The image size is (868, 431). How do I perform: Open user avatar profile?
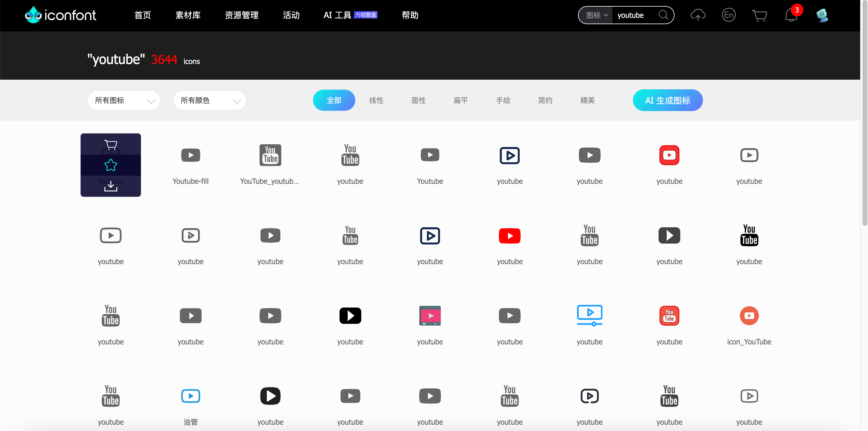(x=822, y=15)
